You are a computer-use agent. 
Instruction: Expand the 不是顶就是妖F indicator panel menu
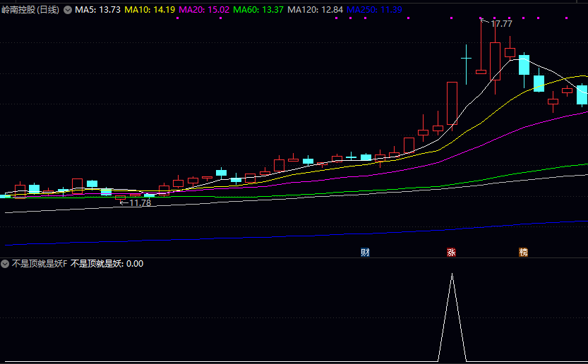click(x=5, y=264)
